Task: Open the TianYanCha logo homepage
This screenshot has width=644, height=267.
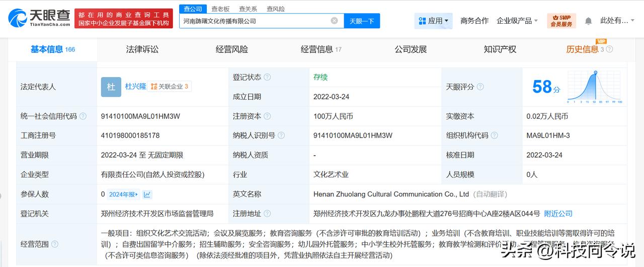Action: (39, 18)
